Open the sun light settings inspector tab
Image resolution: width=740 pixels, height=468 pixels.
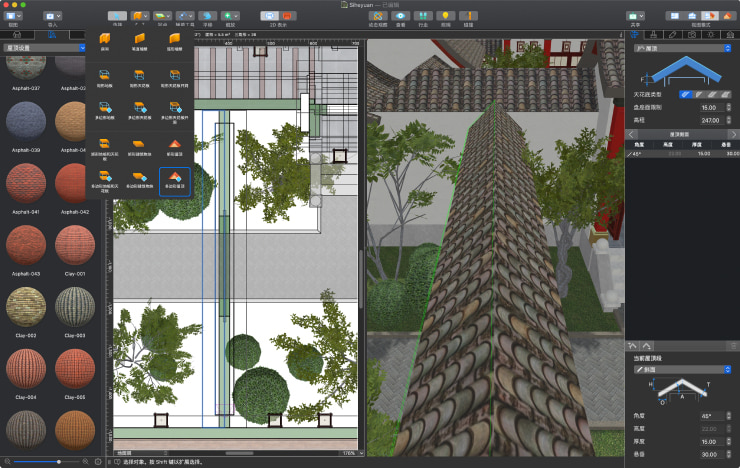[711, 35]
